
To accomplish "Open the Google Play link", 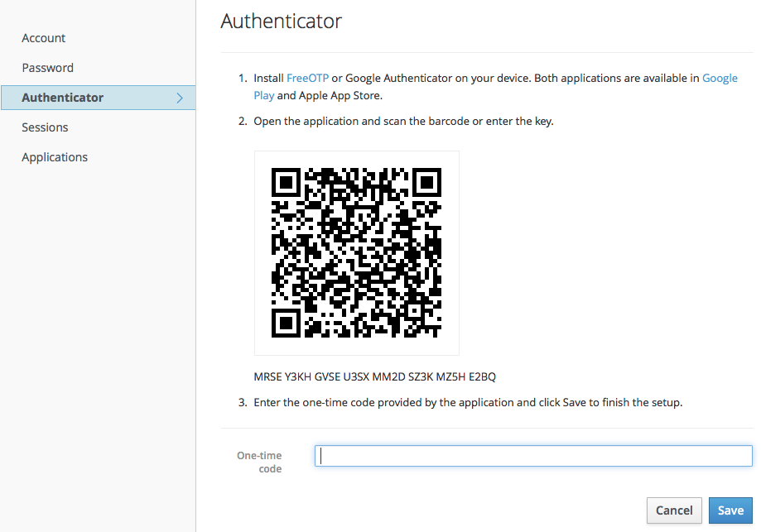I will 719,78.
